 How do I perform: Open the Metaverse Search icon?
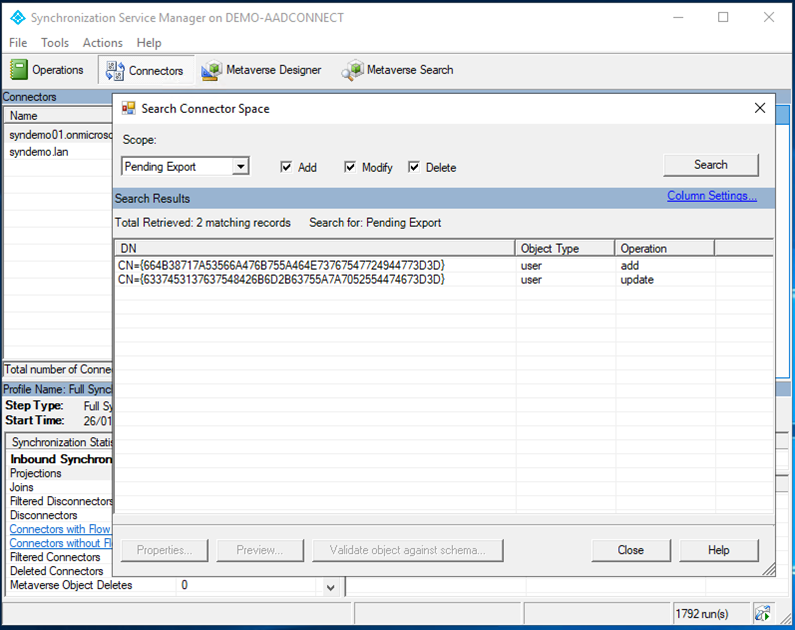point(352,70)
